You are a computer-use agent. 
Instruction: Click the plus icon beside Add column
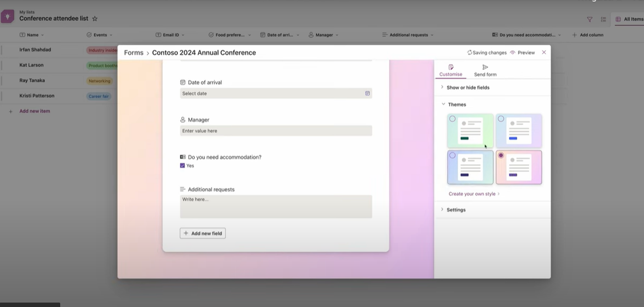574,35
